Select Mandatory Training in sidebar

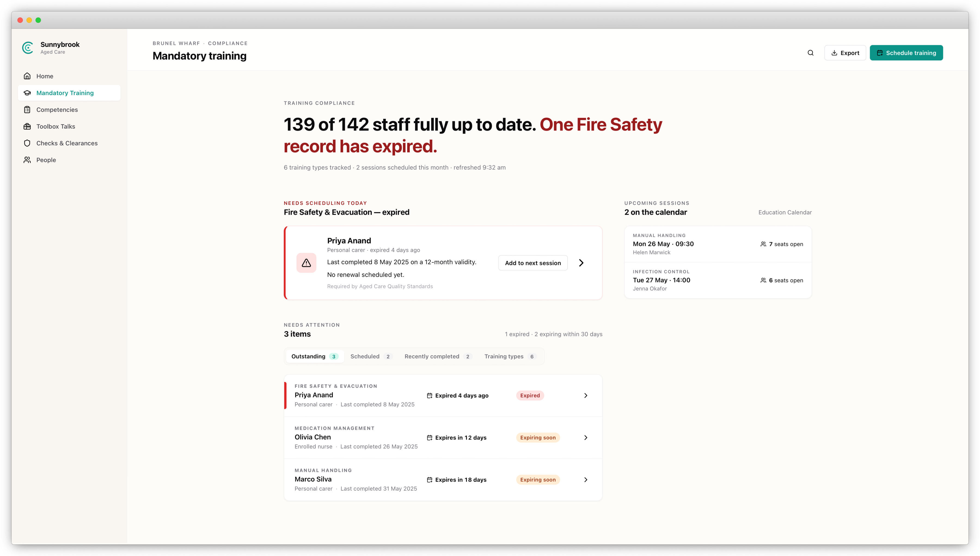point(69,93)
